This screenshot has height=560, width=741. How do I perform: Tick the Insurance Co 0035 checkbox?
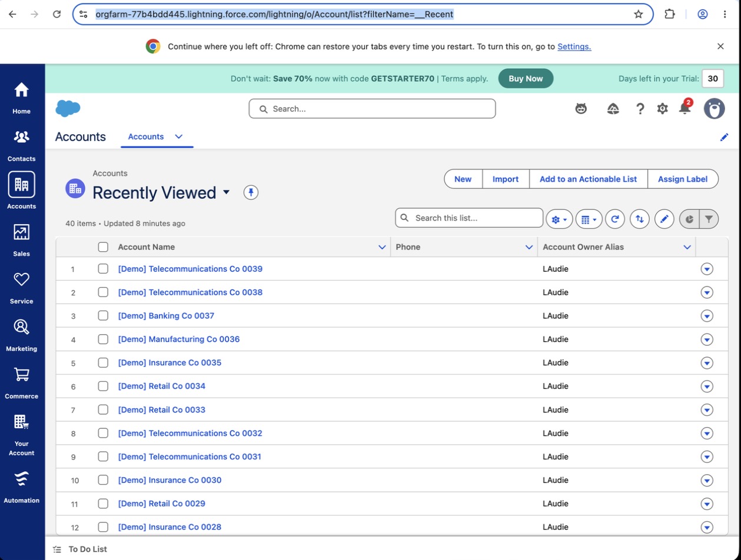(x=103, y=363)
